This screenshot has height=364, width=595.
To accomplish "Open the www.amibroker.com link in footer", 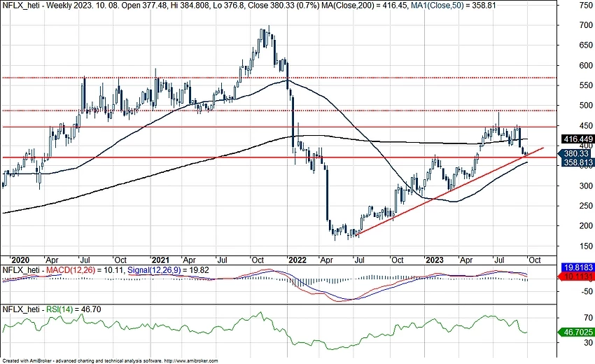I will click(x=192, y=361).
